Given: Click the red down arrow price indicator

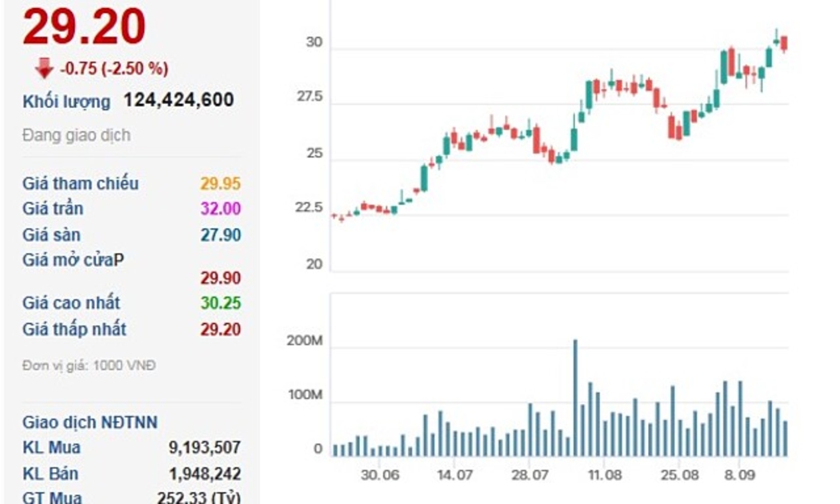Looking at the screenshot, I should (43, 69).
